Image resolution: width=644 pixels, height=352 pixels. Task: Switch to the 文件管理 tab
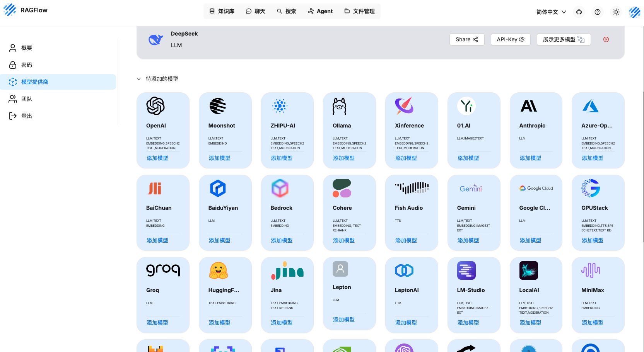pos(359,11)
